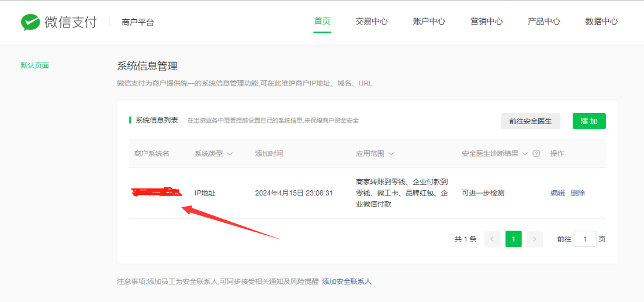Image resolution: width=644 pixels, height=302 pixels.
Task: Go to previous page arrow
Action: [x=492, y=239]
